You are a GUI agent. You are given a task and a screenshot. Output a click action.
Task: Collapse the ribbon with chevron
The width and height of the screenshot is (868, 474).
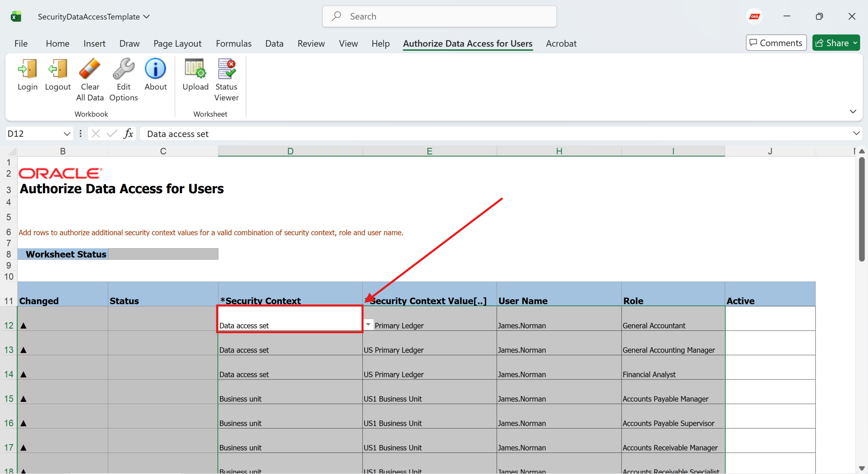[x=853, y=112]
